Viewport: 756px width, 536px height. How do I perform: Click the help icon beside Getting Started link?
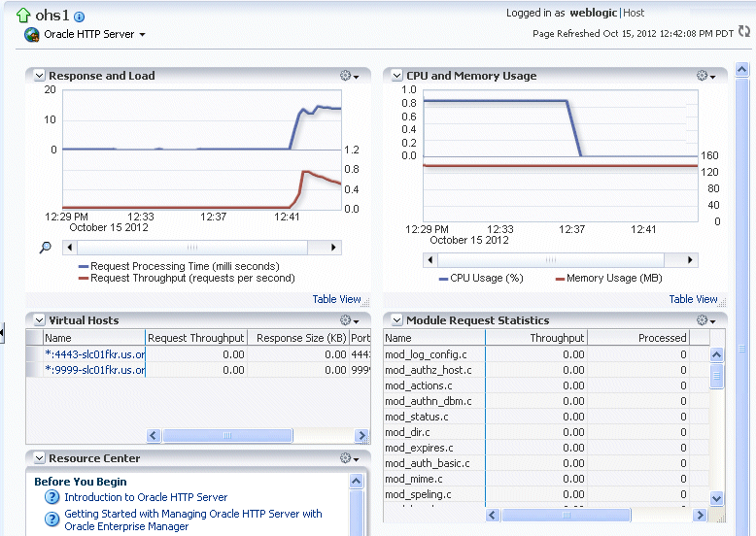pos(52,519)
